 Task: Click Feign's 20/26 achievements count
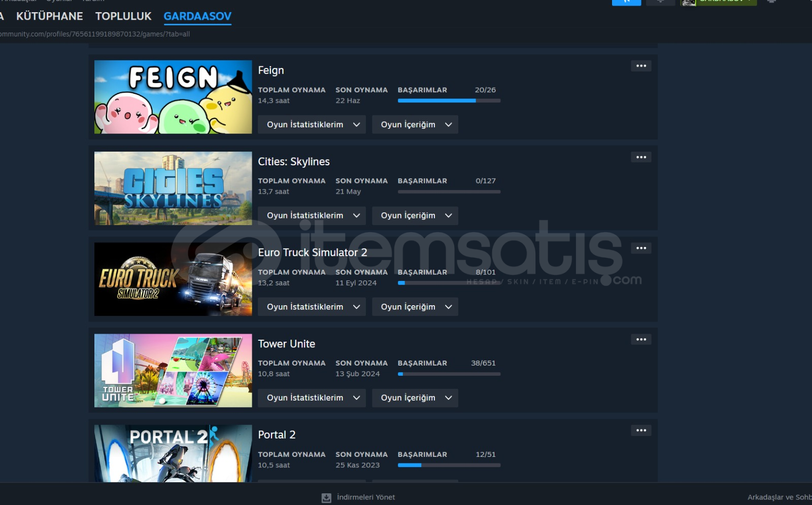[485, 90]
